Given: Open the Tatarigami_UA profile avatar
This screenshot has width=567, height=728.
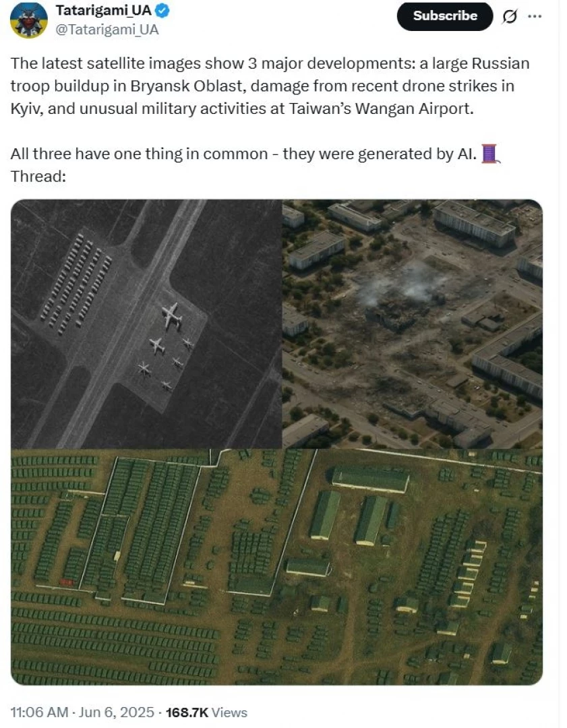Looking at the screenshot, I should click(x=29, y=20).
